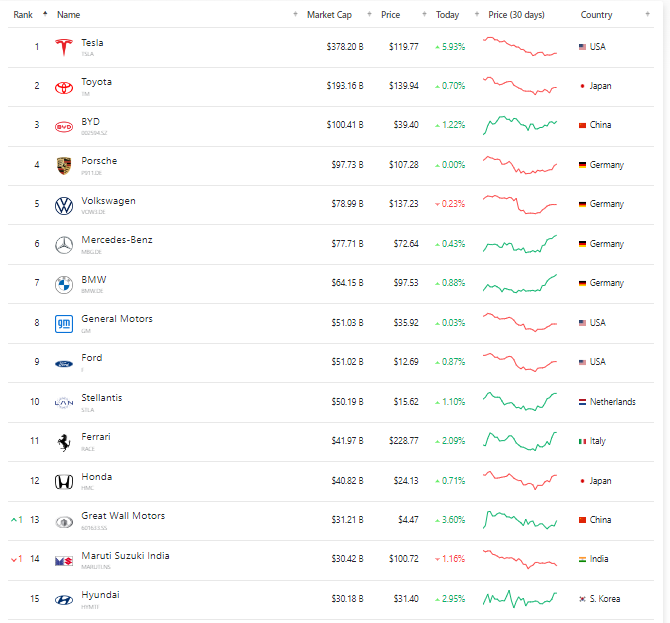This screenshot has height=623, width=670.
Task: Click the Today column header
Action: pos(447,15)
